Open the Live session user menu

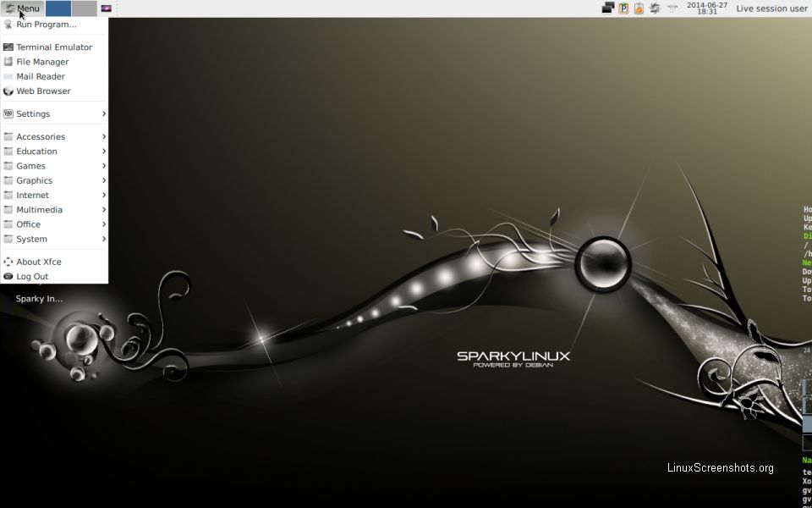771,8
